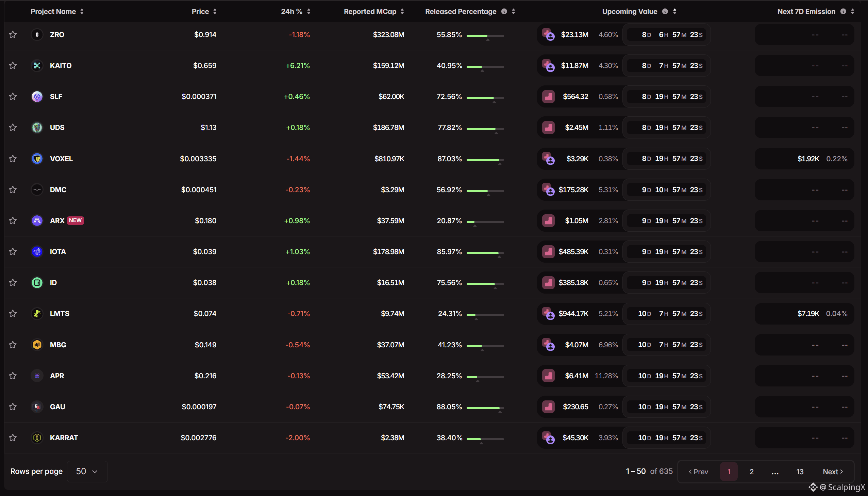Click the NEW badge beside ARX

pyautogui.click(x=75, y=220)
